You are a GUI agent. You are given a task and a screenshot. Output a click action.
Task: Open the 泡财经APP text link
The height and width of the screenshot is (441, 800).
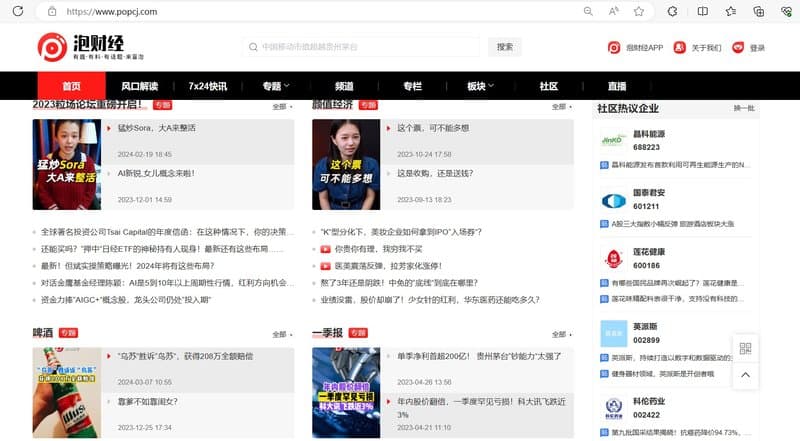click(x=644, y=47)
